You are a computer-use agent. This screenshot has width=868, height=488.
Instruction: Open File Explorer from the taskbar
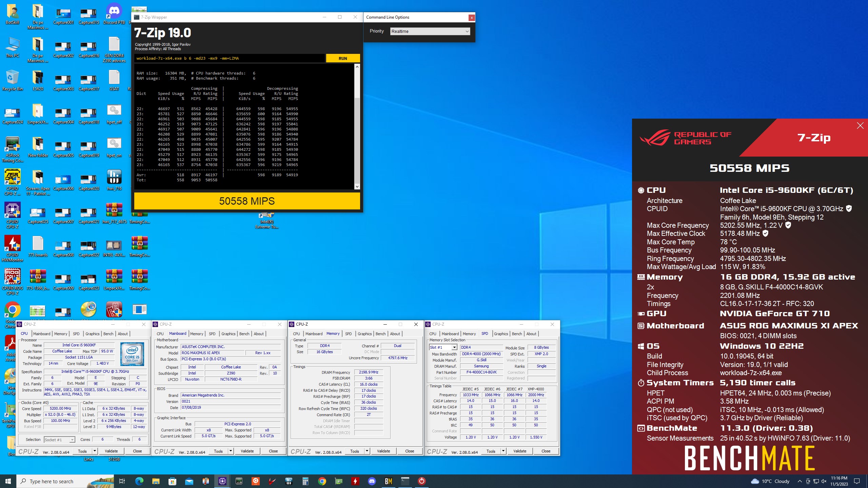[x=156, y=481]
